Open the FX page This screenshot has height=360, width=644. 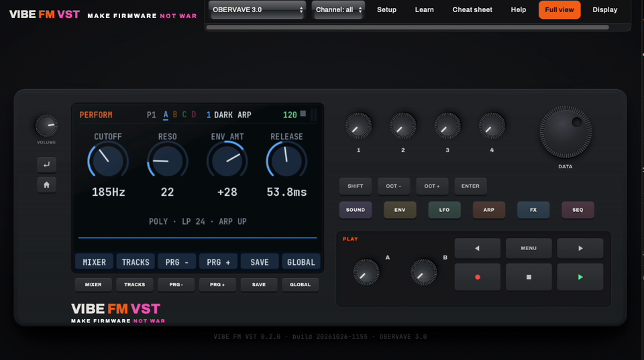pos(533,210)
